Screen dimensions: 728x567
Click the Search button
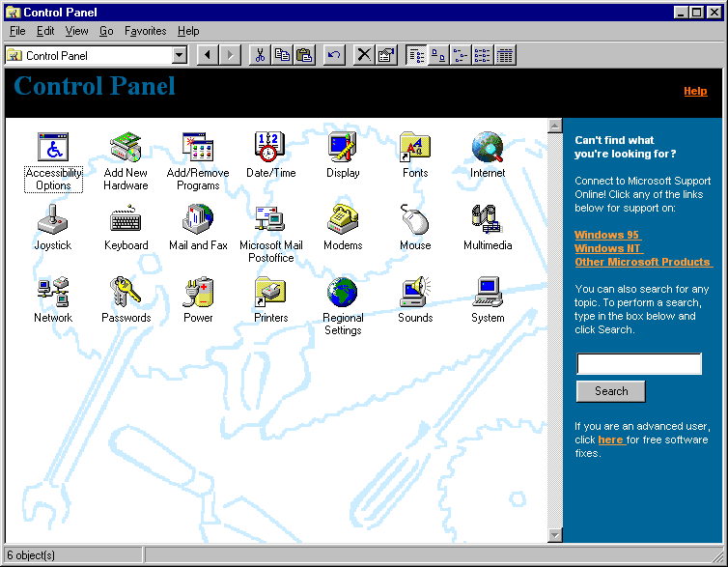(611, 391)
